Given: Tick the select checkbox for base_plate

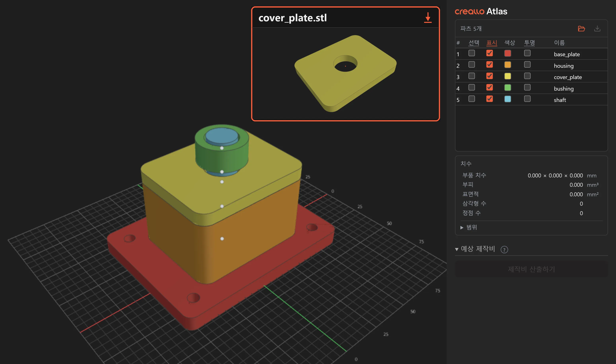Looking at the screenshot, I should click(x=471, y=53).
